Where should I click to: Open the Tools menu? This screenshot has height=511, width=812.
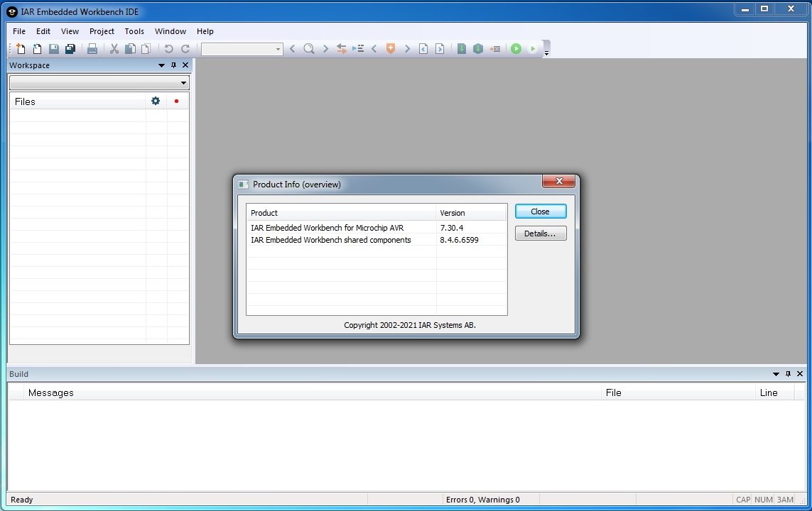coord(134,31)
